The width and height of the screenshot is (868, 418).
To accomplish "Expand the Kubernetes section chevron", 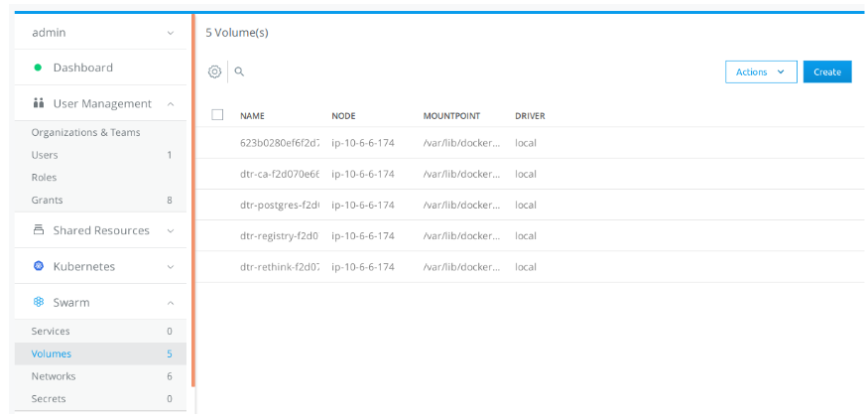I will [170, 266].
